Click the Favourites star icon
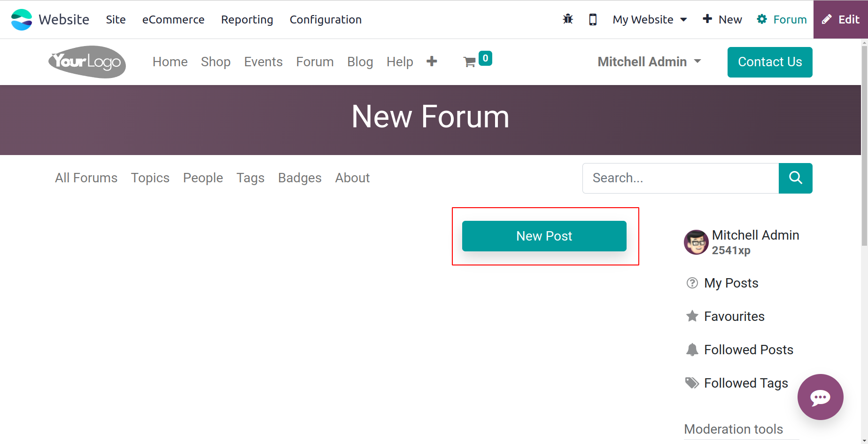This screenshot has width=868, height=444. [x=692, y=316]
